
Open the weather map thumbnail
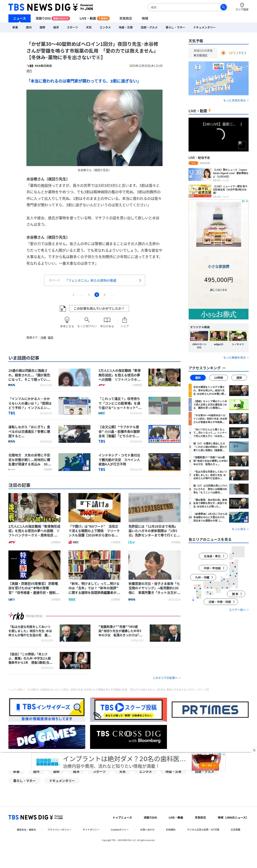point(219,78)
